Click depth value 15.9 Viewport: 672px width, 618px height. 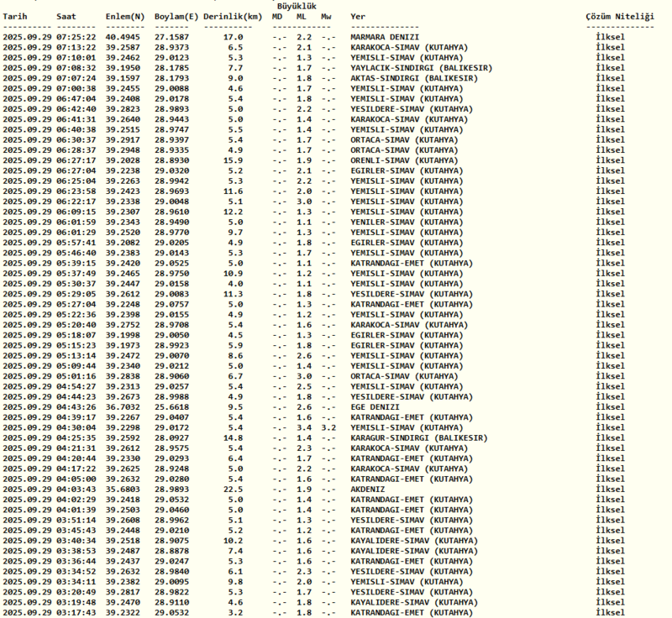(x=233, y=160)
